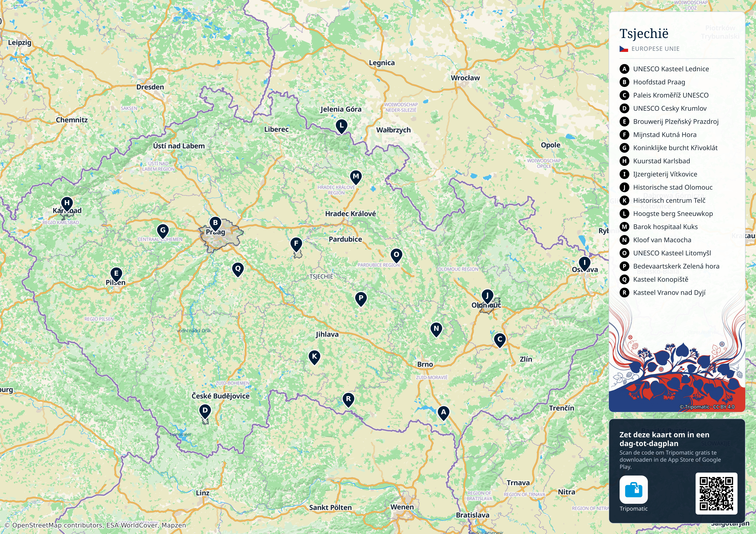Select the 'Liberec' city label
756x534 pixels.
coord(276,129)
